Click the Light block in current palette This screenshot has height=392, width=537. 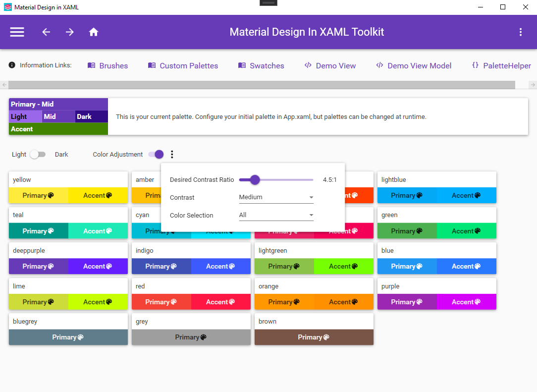pos(25,116)
